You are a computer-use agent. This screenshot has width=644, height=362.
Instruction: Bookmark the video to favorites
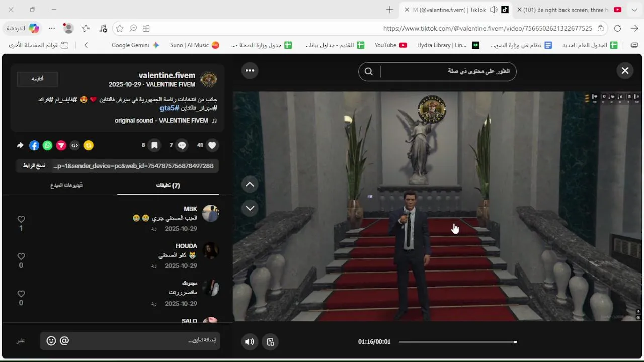click(154, 145)
